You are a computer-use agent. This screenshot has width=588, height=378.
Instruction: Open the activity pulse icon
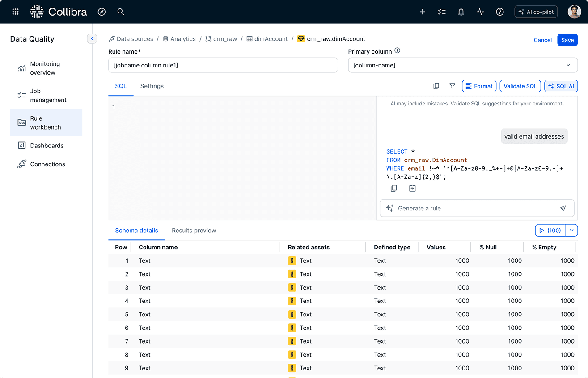tap(481, 12)
